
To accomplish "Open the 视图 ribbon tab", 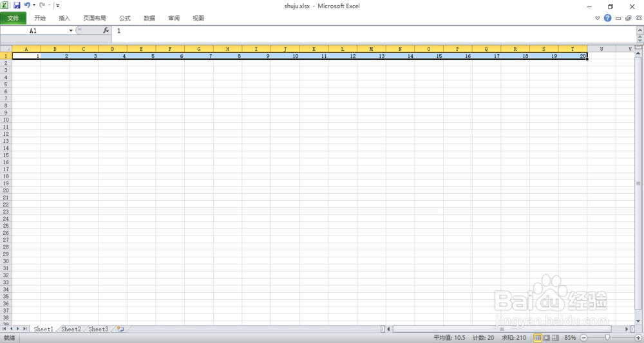I will (x=198, y=18).
